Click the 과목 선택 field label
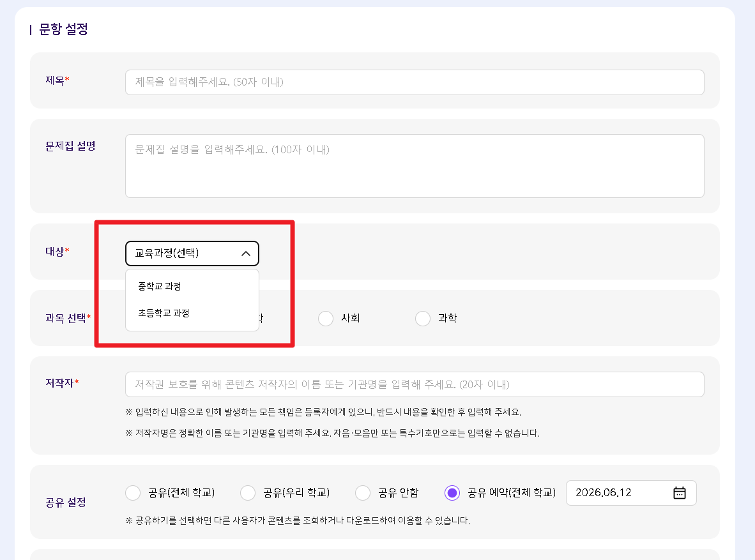The image size is (755, 560). point(68,318)
